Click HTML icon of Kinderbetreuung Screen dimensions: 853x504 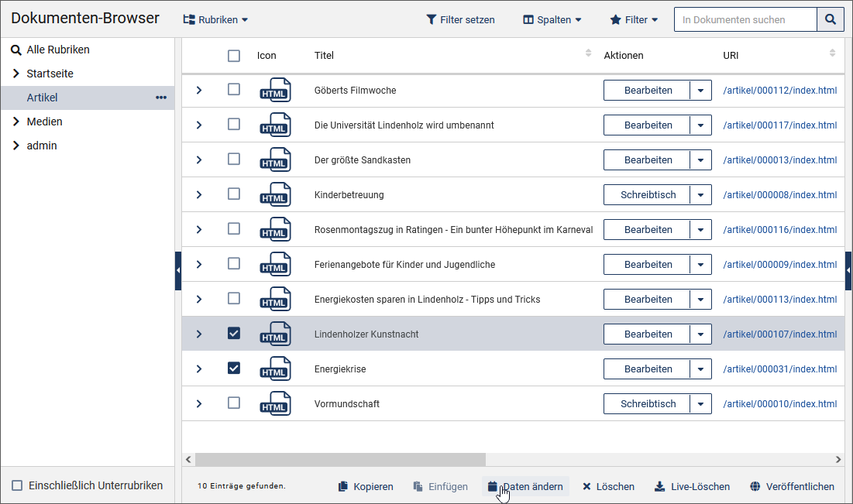(x=275, y=194)
